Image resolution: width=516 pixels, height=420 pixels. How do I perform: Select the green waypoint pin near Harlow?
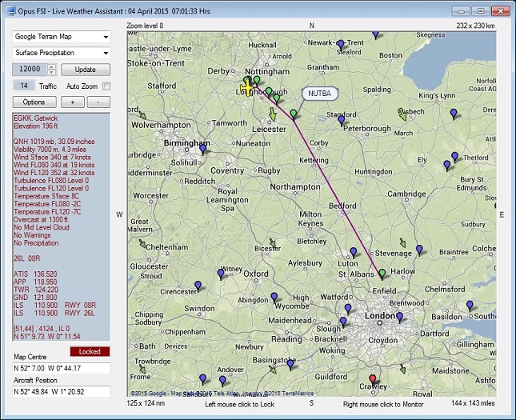coord(382,274)
